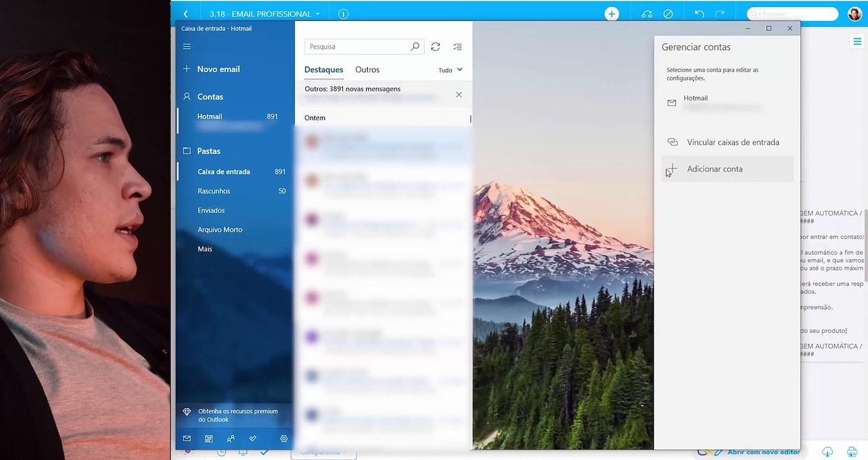Screen dimensions: 868x460
Task: Open the user profile avatar
Action: (x=855, y=13)
